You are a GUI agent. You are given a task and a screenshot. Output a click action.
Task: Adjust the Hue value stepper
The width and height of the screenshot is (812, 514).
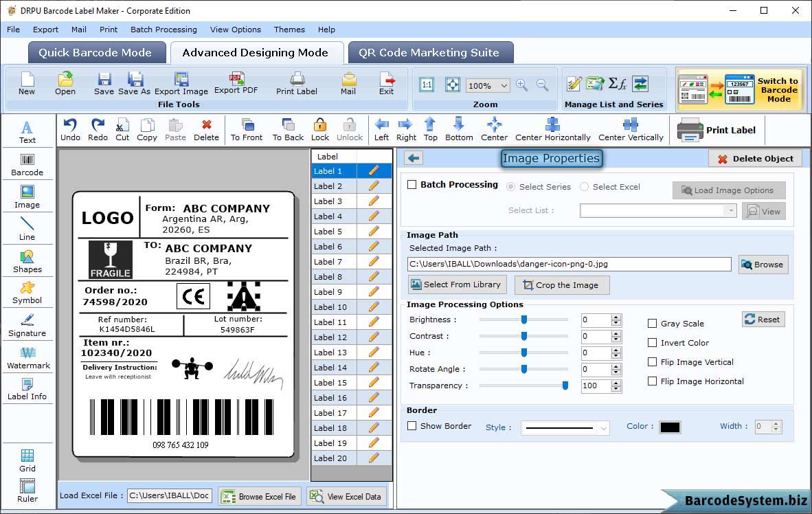click(x=616, y=353)
